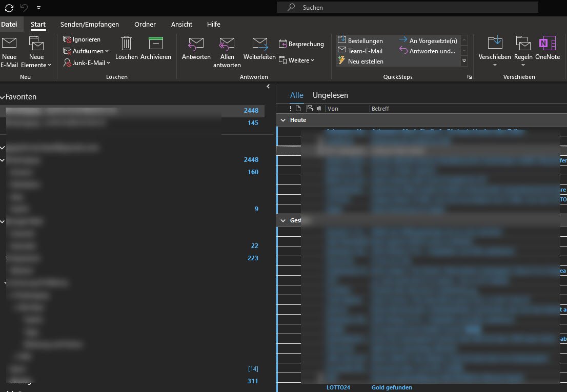
Task: Sort by attachment paperclip column
Action: point(319,109)
